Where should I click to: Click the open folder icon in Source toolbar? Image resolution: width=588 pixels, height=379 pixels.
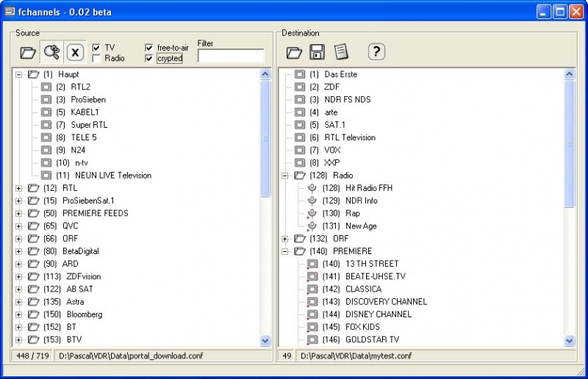click(x=28, y=52)
